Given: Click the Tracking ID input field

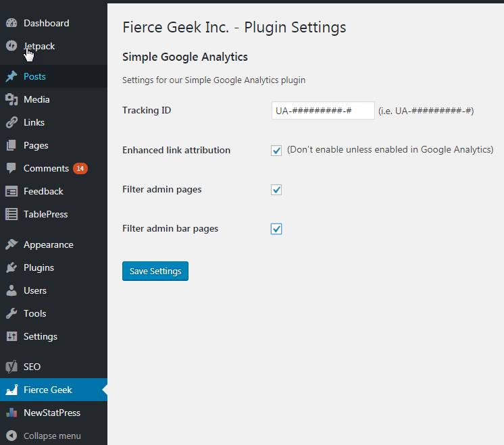Looking at the screenshot, I should pyautogui.click(x=323, y=111).
